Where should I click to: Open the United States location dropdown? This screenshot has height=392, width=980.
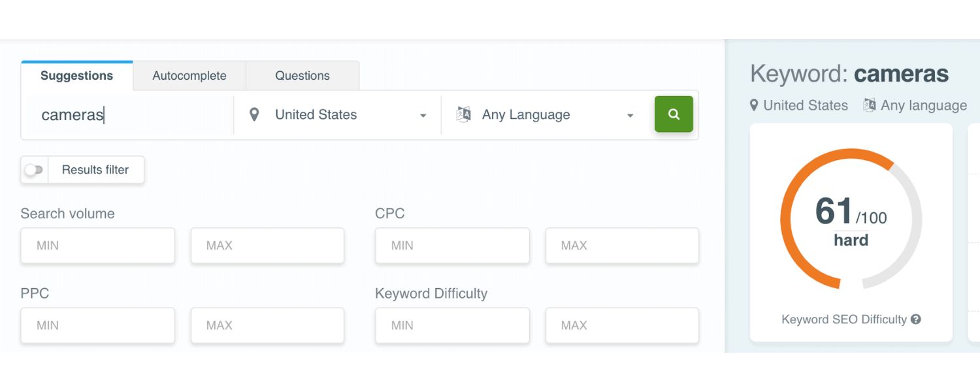coord(336,114)
